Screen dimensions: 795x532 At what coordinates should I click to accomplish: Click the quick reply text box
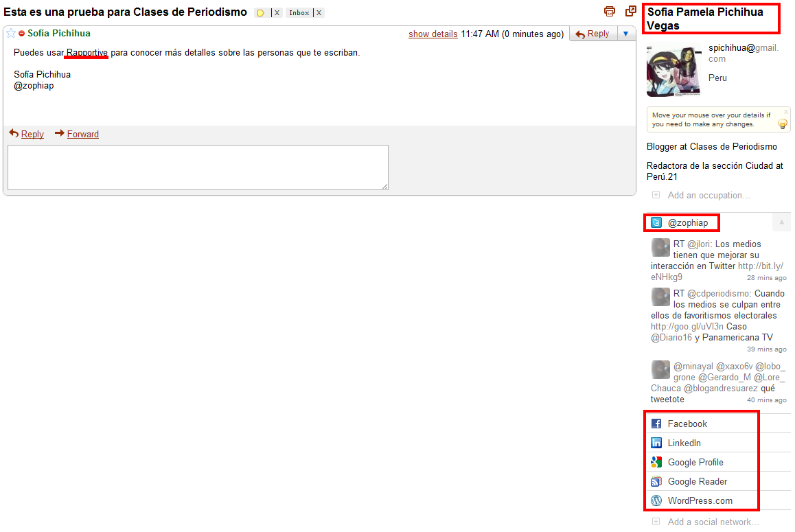tap(198, 167)
